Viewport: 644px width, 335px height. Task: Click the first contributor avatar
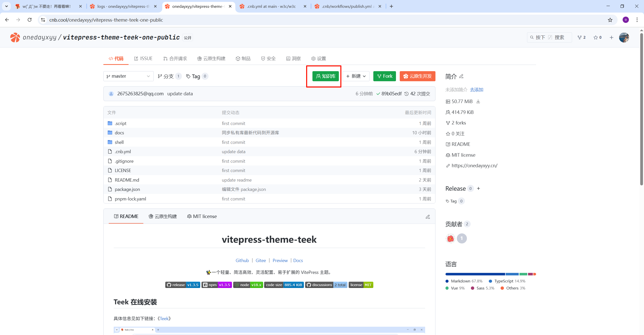click(450, 238)
